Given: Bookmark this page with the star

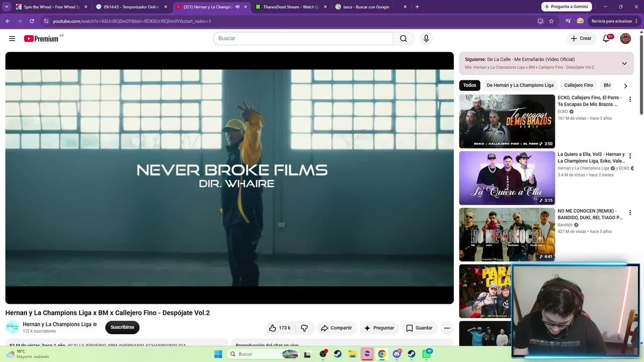Looking at the screenshot, I should pos(551,21).
